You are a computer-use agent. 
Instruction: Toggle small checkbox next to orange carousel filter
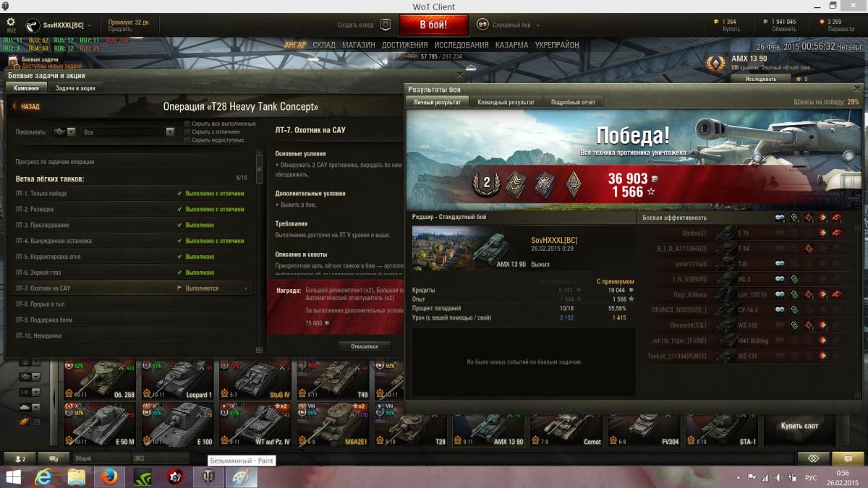click(x=37, y=422)
